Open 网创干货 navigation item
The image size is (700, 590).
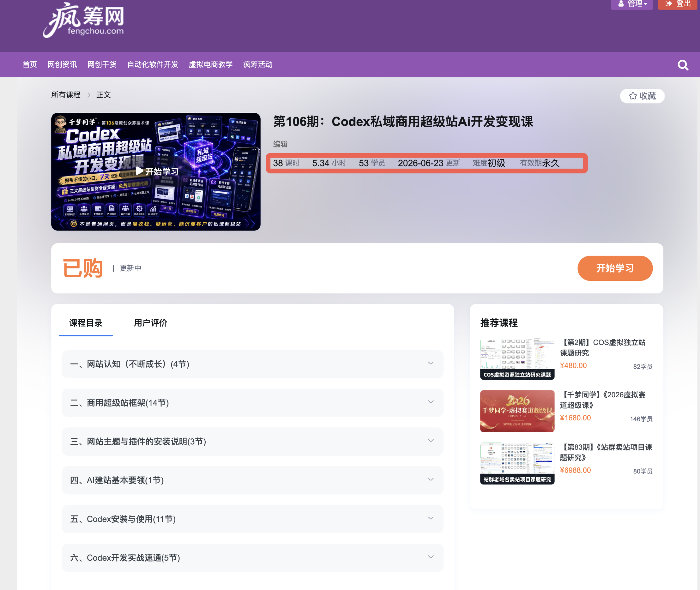click(x=102, y=65)
